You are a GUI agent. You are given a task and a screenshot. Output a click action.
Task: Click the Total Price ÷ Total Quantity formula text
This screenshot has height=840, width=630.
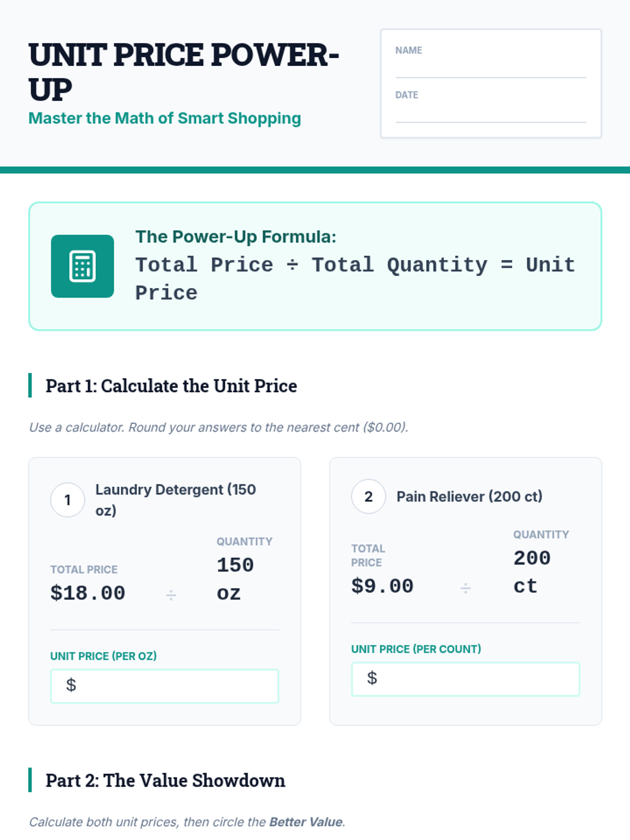coord(355,278)
